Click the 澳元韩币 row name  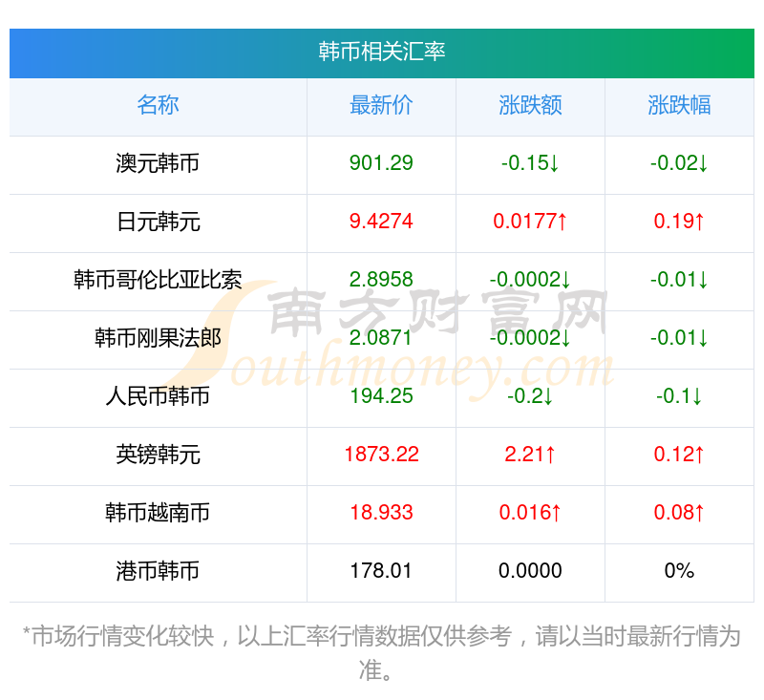click(158, 163)
